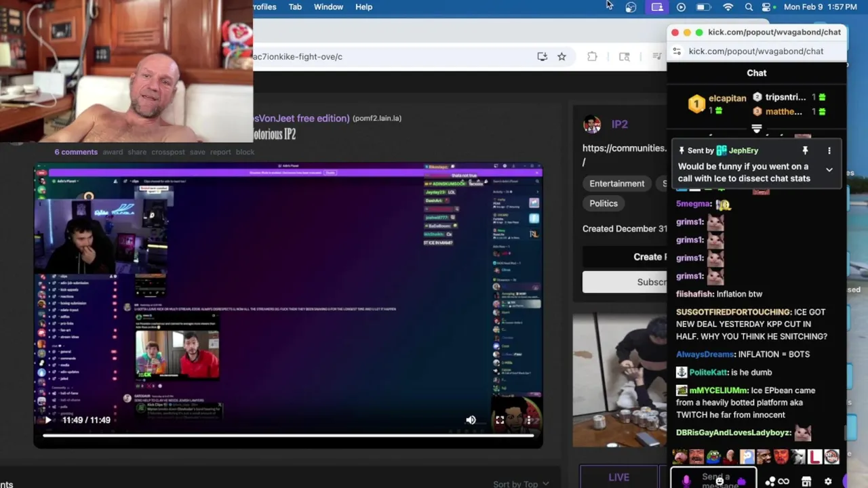Open the 6 comments link

(x=76, y=152)
